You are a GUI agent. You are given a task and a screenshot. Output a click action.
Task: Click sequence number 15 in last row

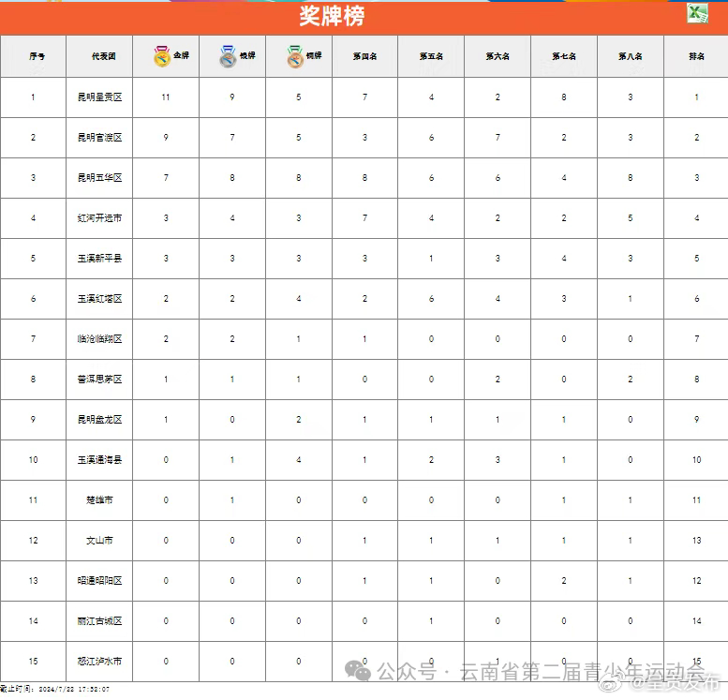(33, 661)
